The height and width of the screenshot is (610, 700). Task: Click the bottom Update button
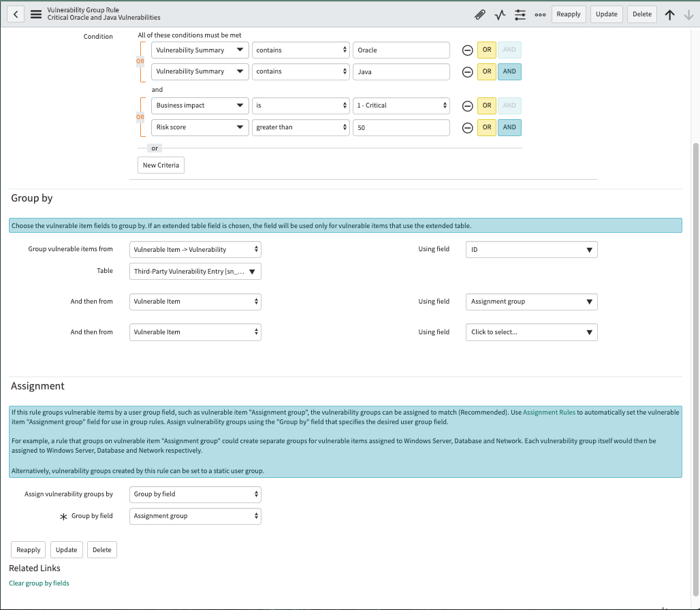pyautogui.click(x=66, y=550)
